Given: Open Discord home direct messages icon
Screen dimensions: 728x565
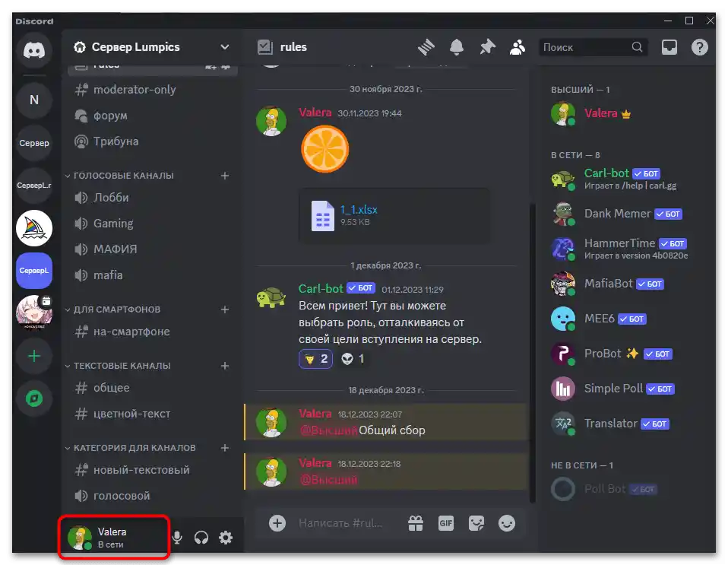Looking at the screenshot, I should (x=34, y=50).
